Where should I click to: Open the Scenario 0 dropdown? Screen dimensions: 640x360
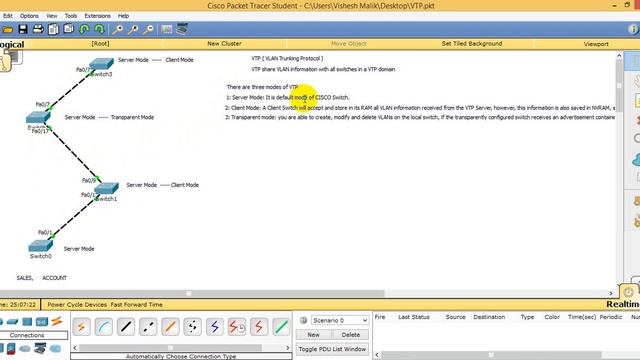coord(340,320)
